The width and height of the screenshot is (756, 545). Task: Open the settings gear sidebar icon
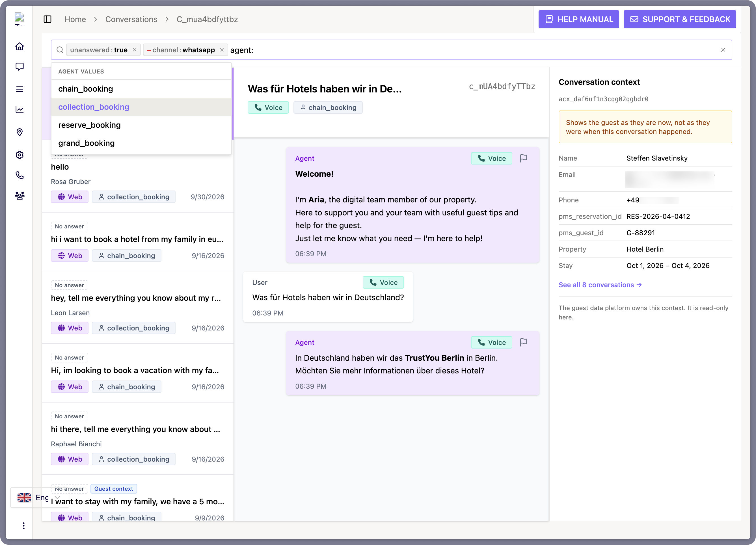[20, 155]
